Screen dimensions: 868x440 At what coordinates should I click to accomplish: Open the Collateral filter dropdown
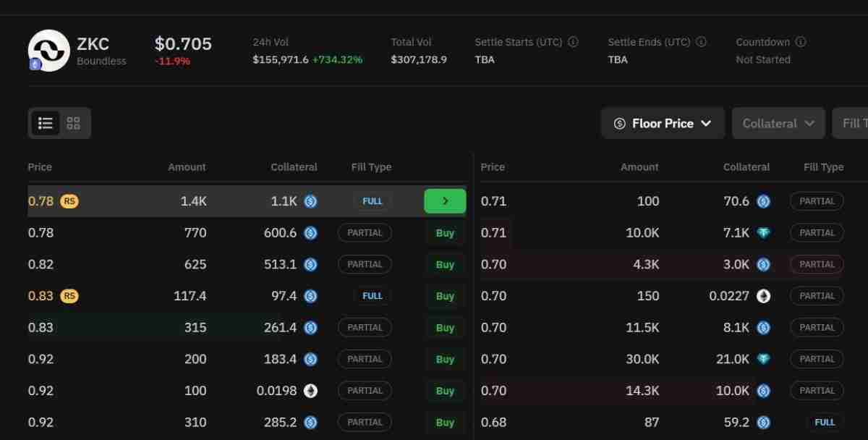click(x=778, y=123)
